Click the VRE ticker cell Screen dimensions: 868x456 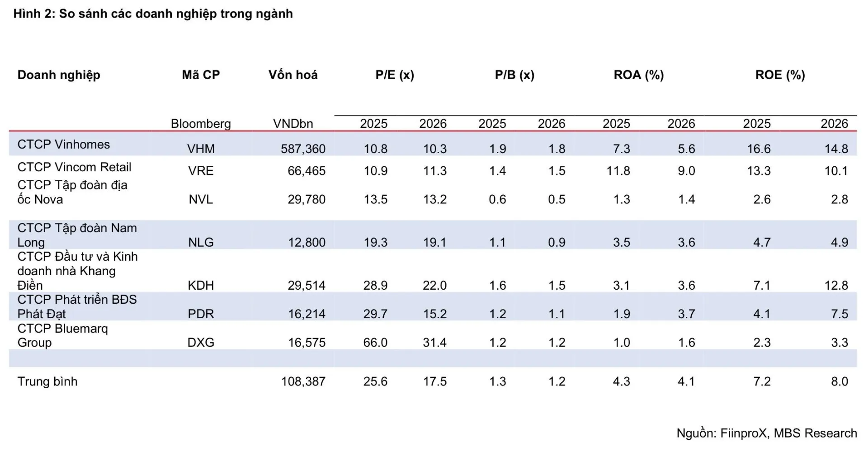click(x=201, y=171)
